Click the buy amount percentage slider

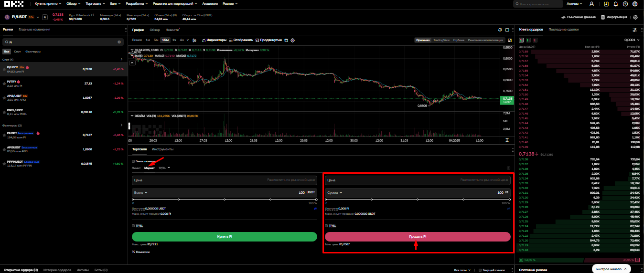coord(225,199)
